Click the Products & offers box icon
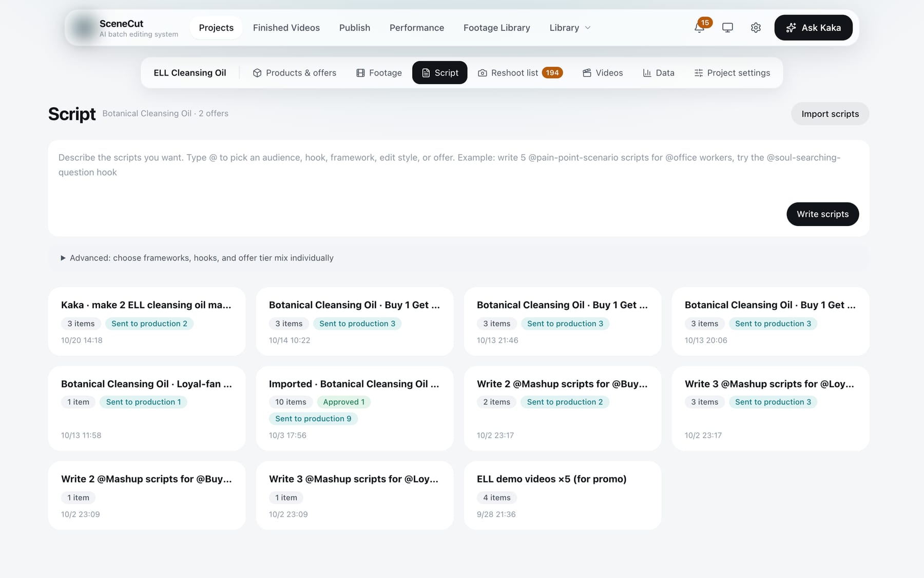The width and height of the screenshot is (924, 578). [257, 73]
